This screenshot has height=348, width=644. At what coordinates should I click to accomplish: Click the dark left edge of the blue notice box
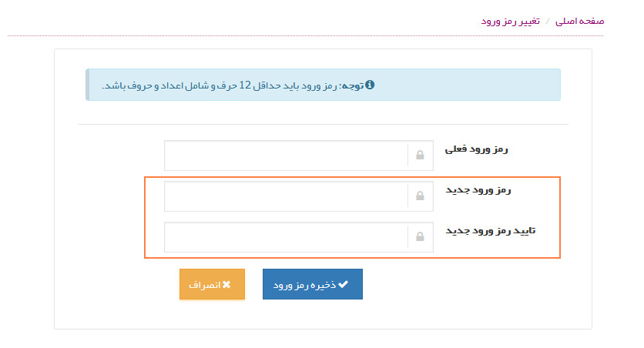pos(87,85)
